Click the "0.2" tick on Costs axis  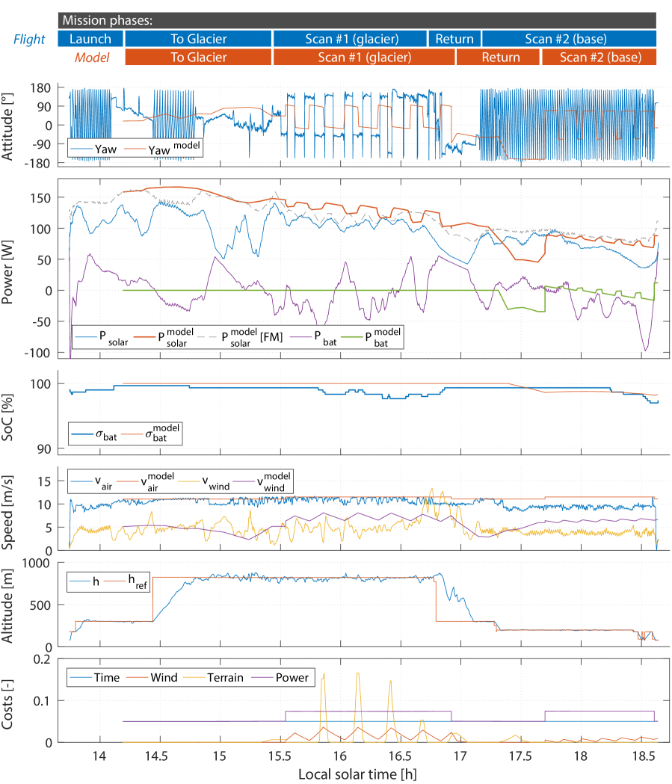[x=42, y=659]
